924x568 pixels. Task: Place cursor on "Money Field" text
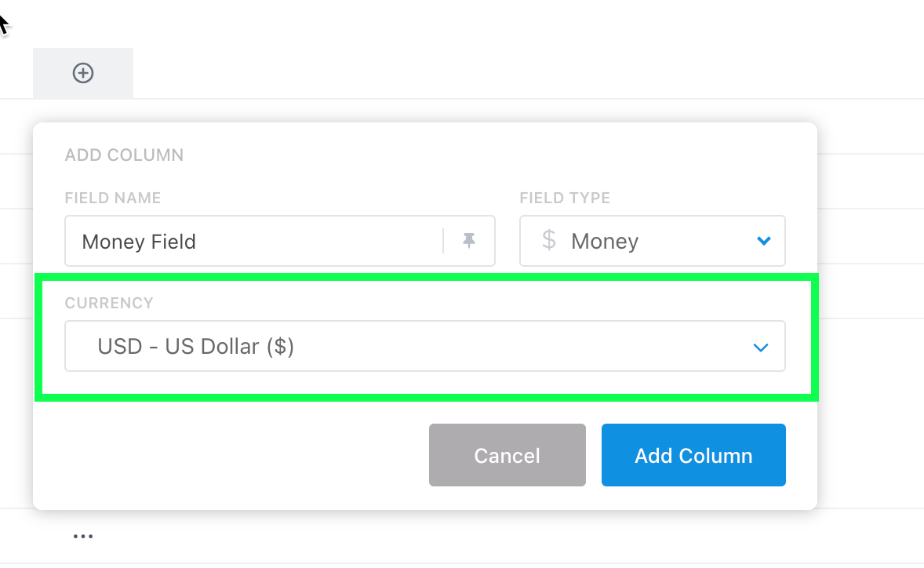139,242
